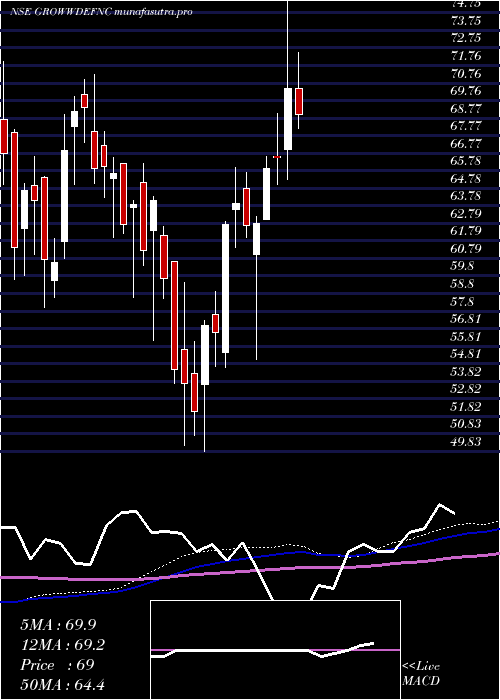This screenshot has height=700, width=500.
Task: Click the 56.81 price axis label
Action: coord(466,318)
